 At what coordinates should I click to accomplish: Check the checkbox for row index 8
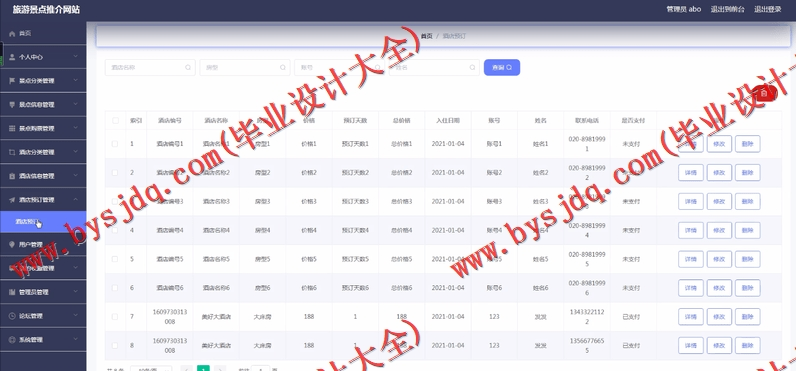point(115,346)
